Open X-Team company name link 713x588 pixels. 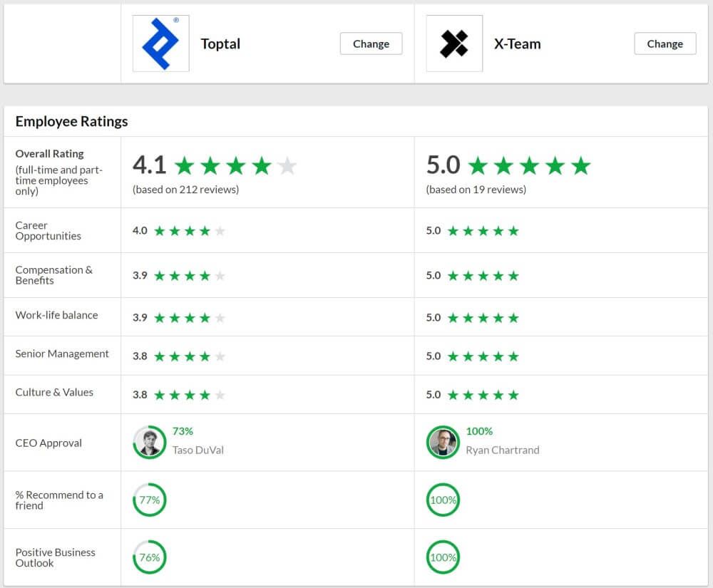[x=518, y=44]
